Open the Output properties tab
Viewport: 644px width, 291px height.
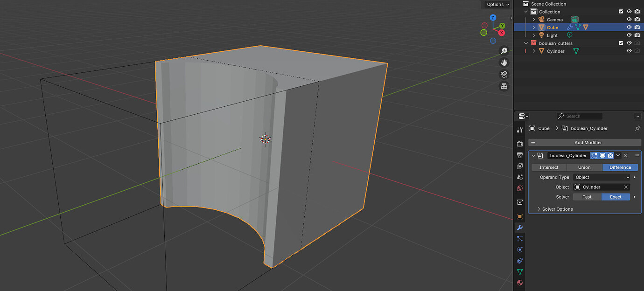[x=520, y=155]
